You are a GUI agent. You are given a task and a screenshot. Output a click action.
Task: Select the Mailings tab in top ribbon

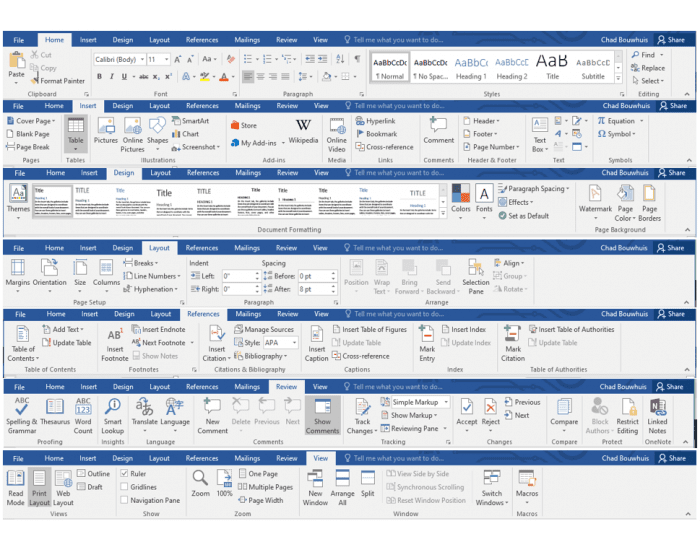tap(247, 40)
